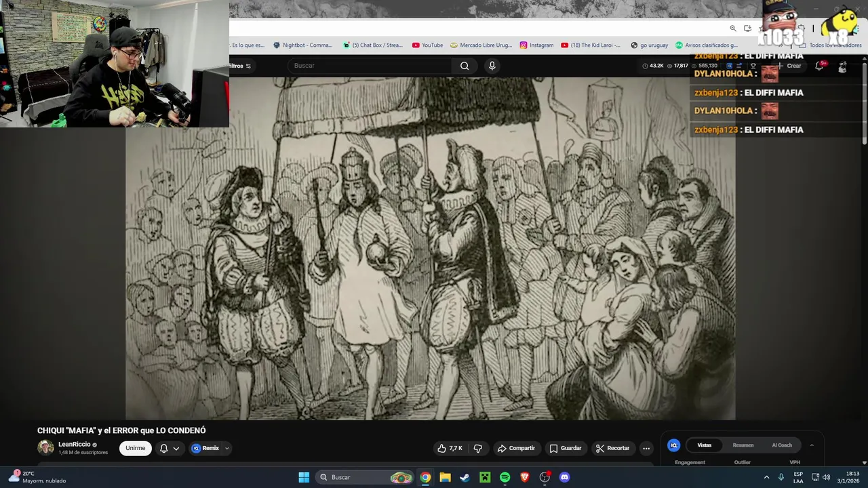
Task: Click the Outlier column label
Action: (743, 462)
